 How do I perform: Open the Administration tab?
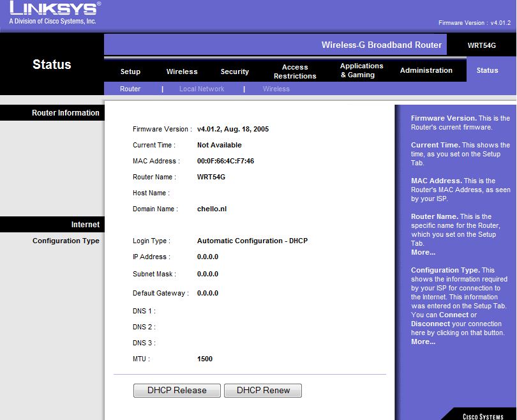coord(426,70)
